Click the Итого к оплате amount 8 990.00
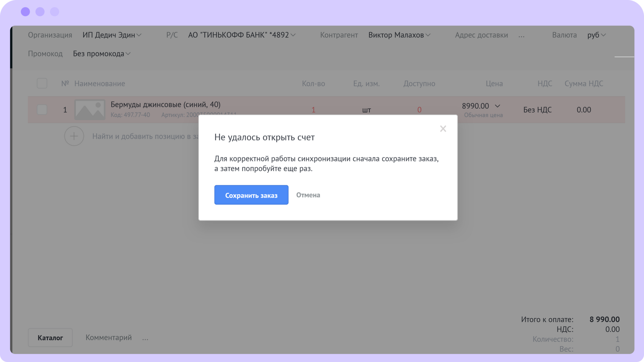The height and width of the screenshot is (362, 644). (x=605, y=319)
